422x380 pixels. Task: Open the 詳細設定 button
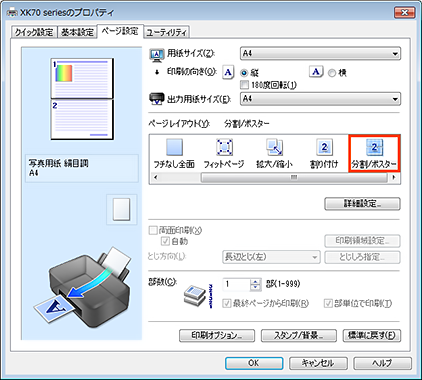click(362, 204)
